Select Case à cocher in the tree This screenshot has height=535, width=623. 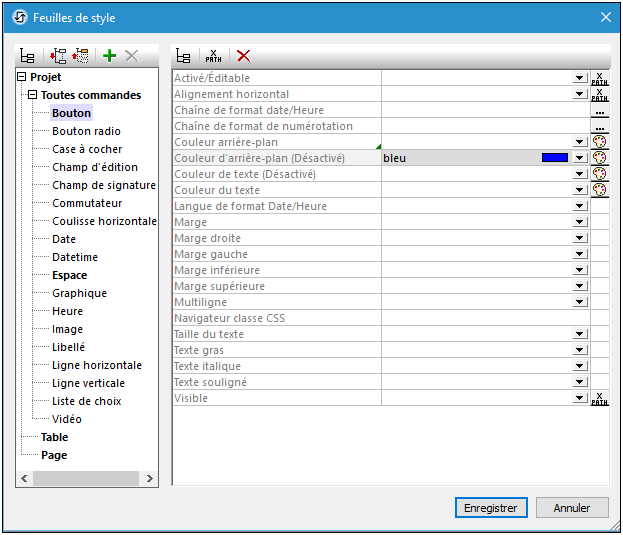click(x=87, y=149)
